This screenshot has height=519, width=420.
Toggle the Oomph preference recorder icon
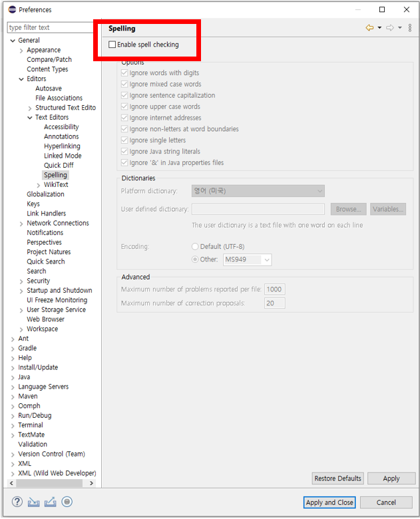(x=67, y=502)
